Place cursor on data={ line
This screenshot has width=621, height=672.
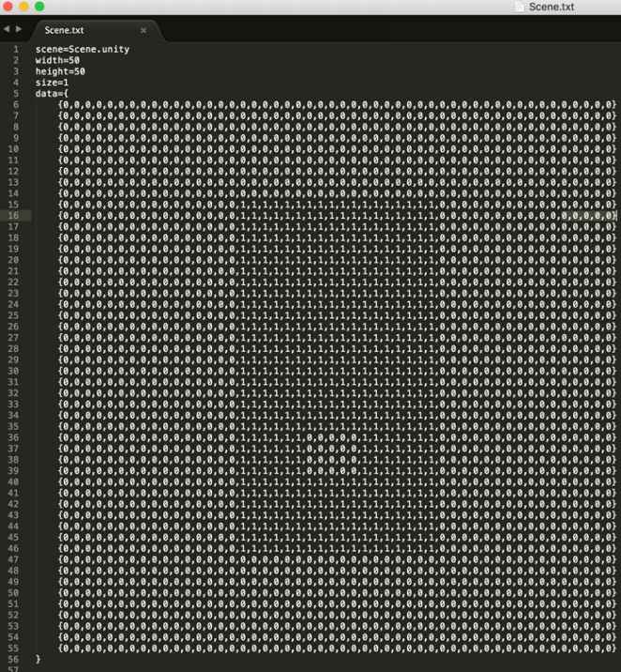coord(52,94)
